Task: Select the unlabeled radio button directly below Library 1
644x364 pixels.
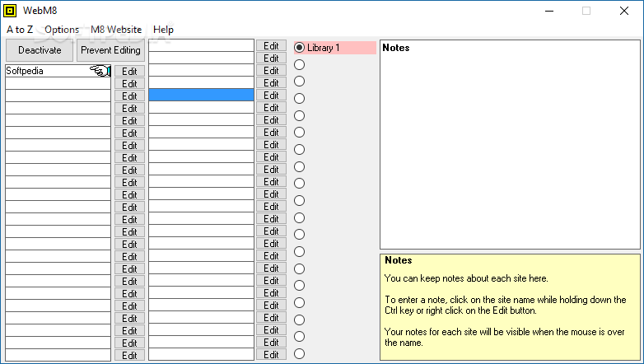Action: pyautogui.click(x=300, y=64)
